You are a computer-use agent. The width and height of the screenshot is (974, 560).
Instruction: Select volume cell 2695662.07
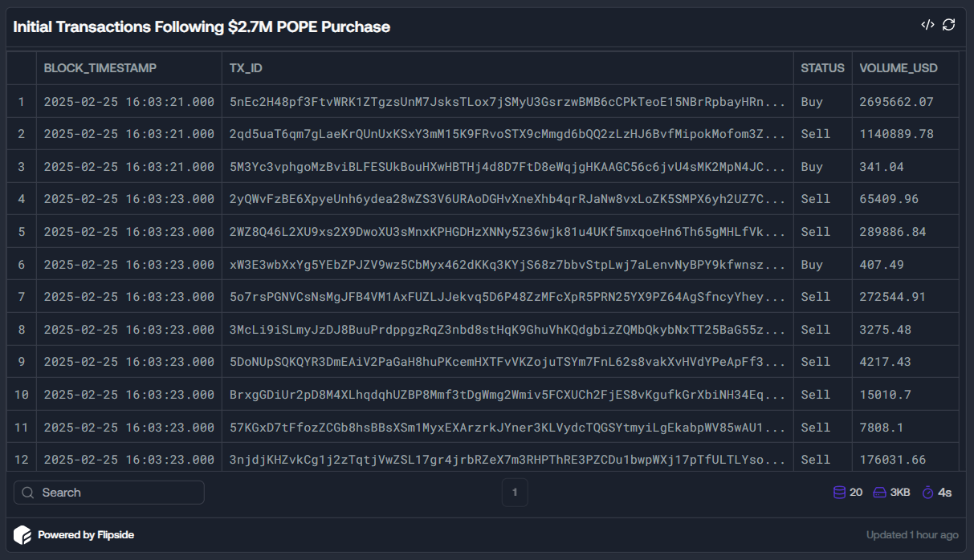click(x=896, y=102)
